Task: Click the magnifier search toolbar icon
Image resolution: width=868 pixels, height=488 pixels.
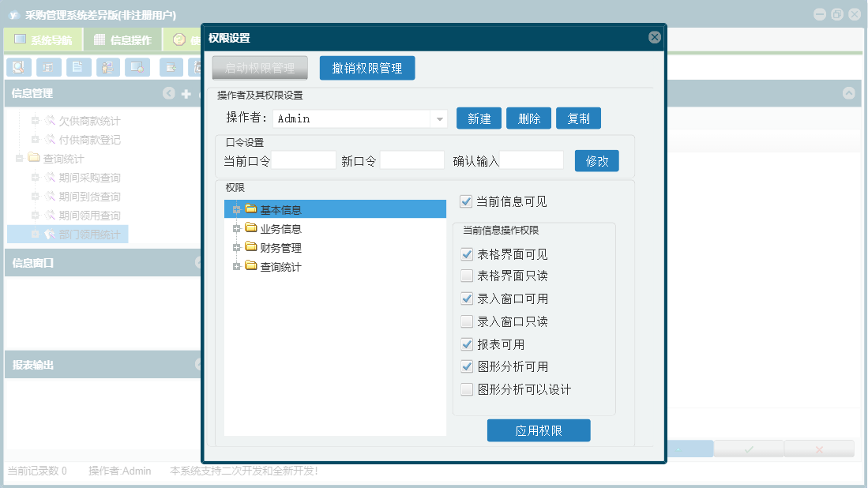Action: pos(19,67)
